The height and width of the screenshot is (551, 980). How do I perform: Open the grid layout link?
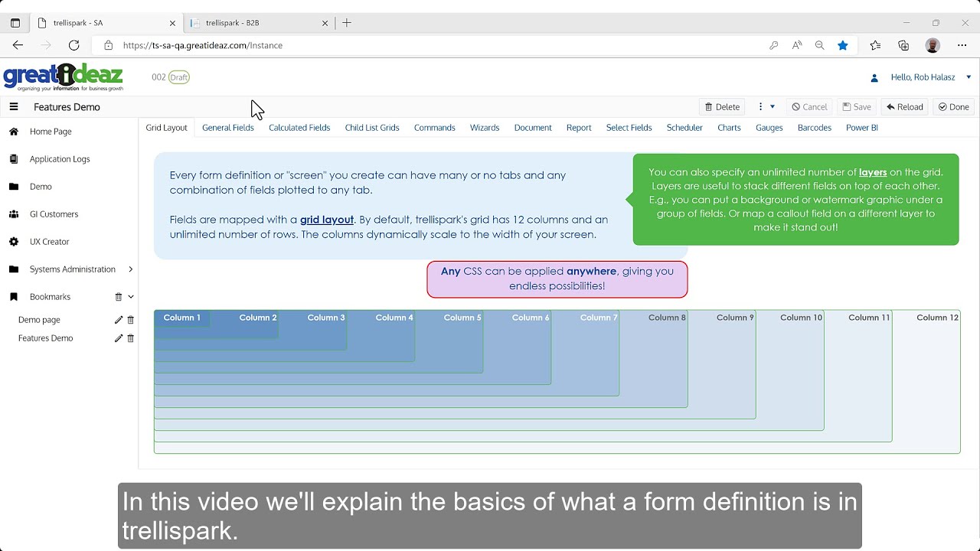pos(327,220)
